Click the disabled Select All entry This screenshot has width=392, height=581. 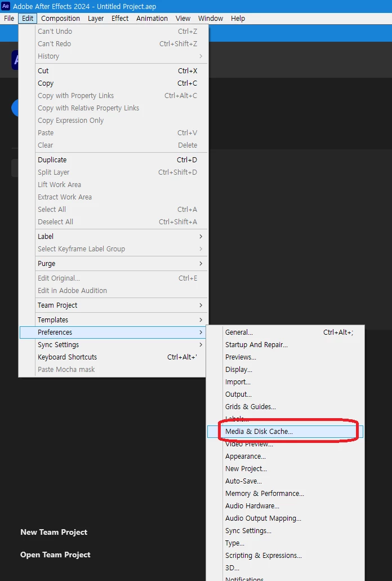[x=113, y=210]
